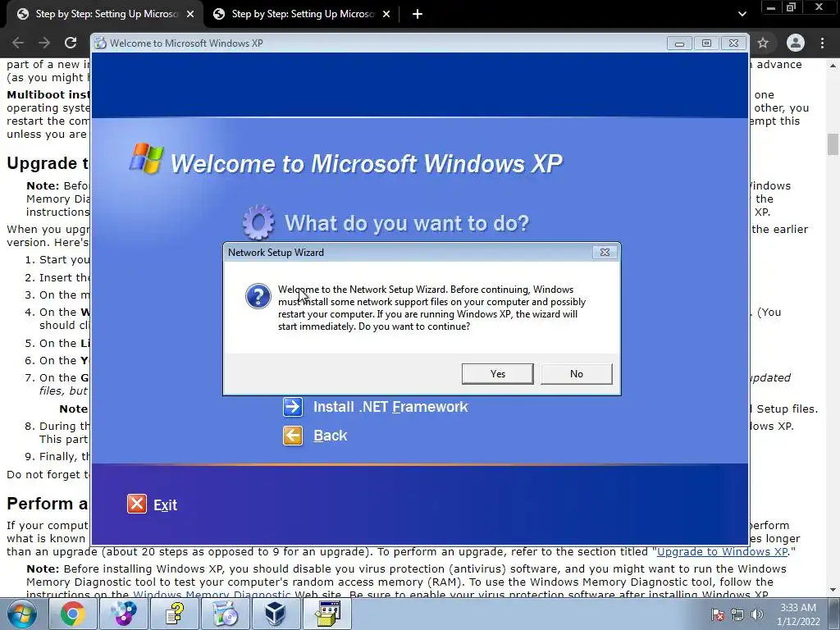The height and width of the screenshot is (630, 840).
Task: Open the Windows Start menu
Action: click(x=22, y=614)
